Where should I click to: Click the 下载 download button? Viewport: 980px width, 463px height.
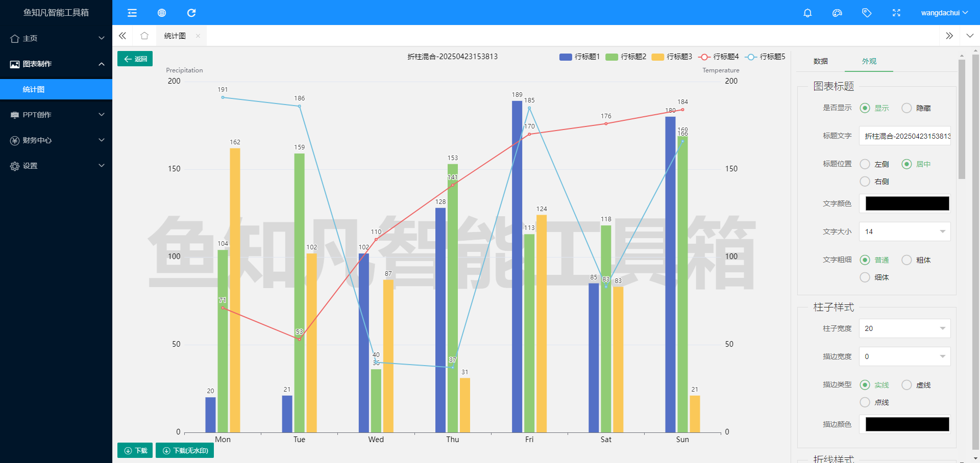(x=135, y=450)
